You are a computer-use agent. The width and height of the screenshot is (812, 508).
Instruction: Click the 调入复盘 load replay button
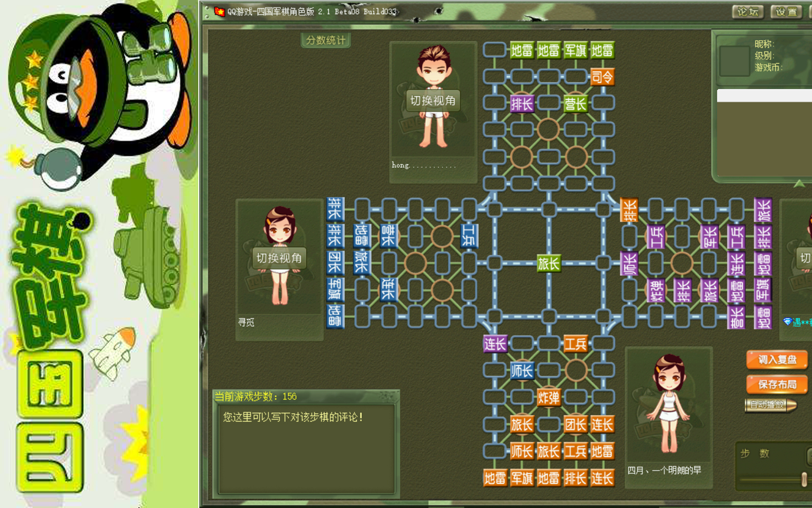(777, 360)
